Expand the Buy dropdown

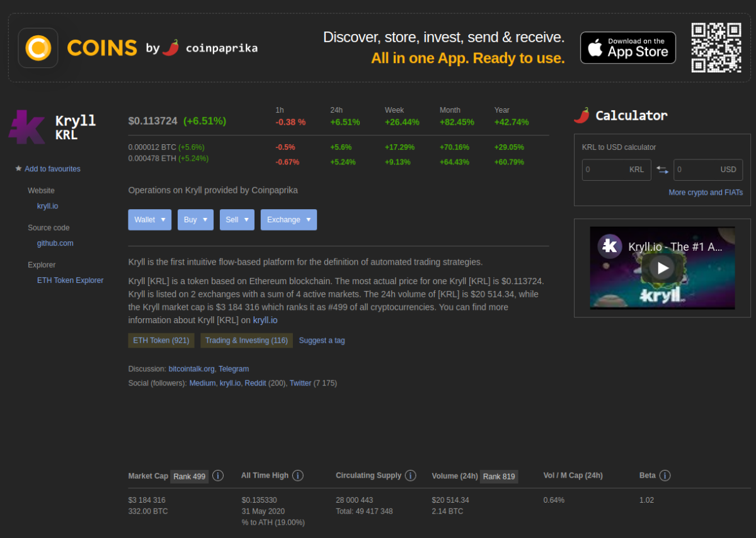pos(195,220)
